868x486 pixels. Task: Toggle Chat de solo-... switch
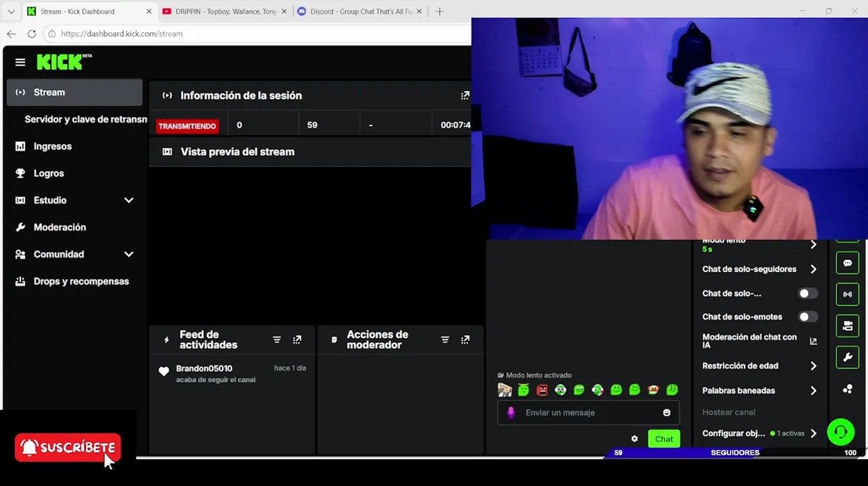[808, 294]
